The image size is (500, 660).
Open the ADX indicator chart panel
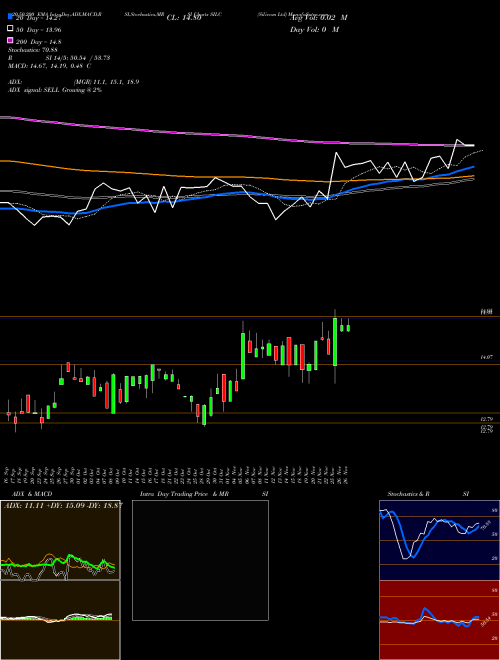pos(60,540)
